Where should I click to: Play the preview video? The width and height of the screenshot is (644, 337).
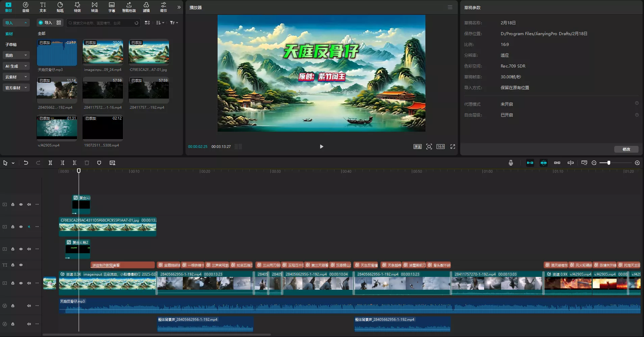[x=322, y=147]
